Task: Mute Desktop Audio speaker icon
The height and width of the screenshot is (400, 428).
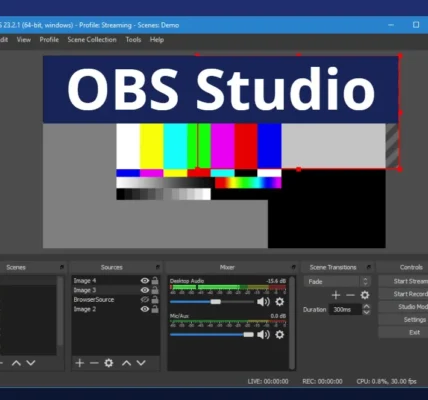Action: (x=263, y=302)
